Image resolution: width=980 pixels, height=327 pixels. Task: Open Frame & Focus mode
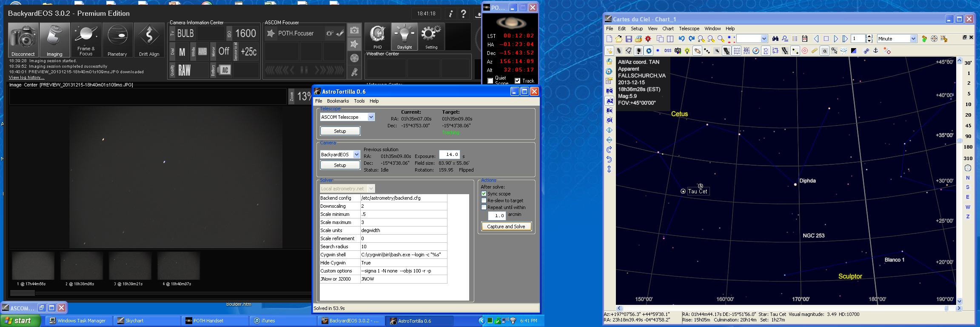coord(86,40)
